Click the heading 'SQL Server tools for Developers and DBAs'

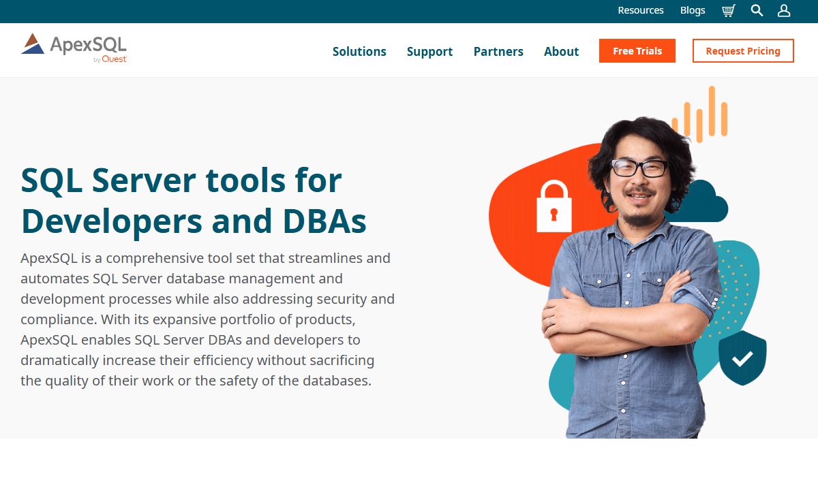(x=194, y=200)
